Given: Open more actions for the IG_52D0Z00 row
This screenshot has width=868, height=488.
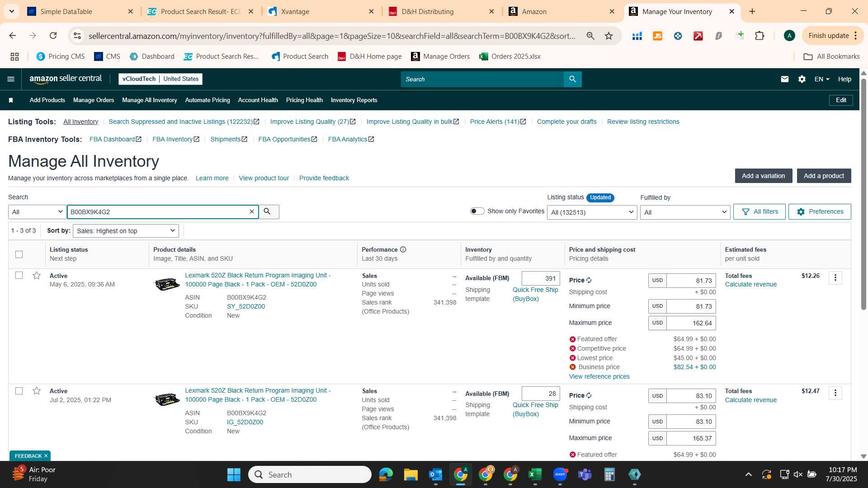Looking at the screenshot, I should tap(835, 393).
